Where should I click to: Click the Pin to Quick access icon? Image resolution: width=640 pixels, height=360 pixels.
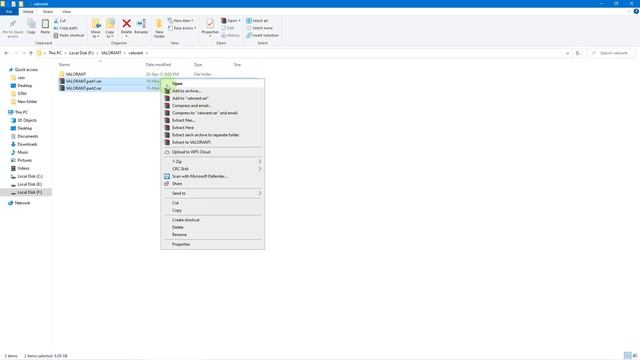[x=13, y=25]
